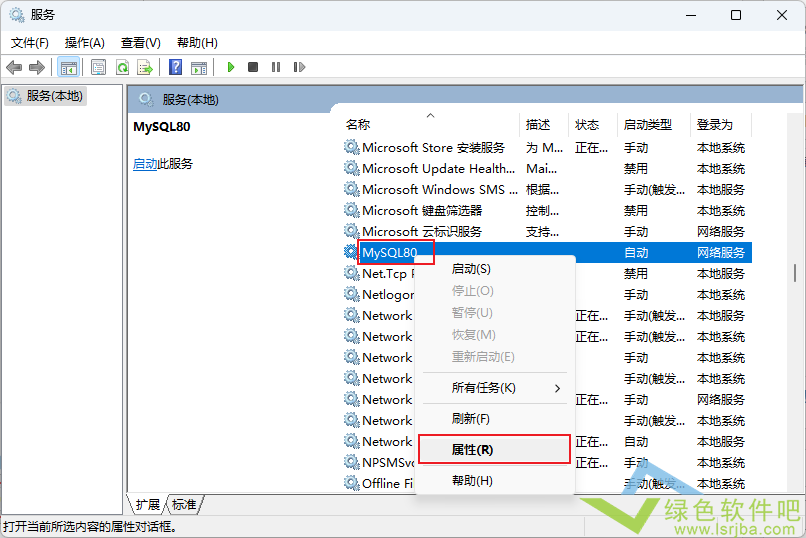Switch to the 标准 tab
This screenshot has height=538, width=806.
pyautogui.click(x=184, y=505)
